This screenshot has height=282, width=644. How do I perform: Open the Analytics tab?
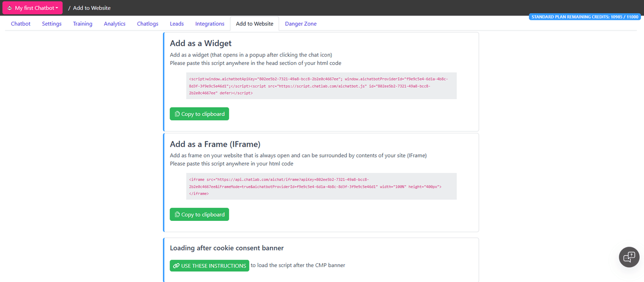pyautogui.click(x=114, y=24)
